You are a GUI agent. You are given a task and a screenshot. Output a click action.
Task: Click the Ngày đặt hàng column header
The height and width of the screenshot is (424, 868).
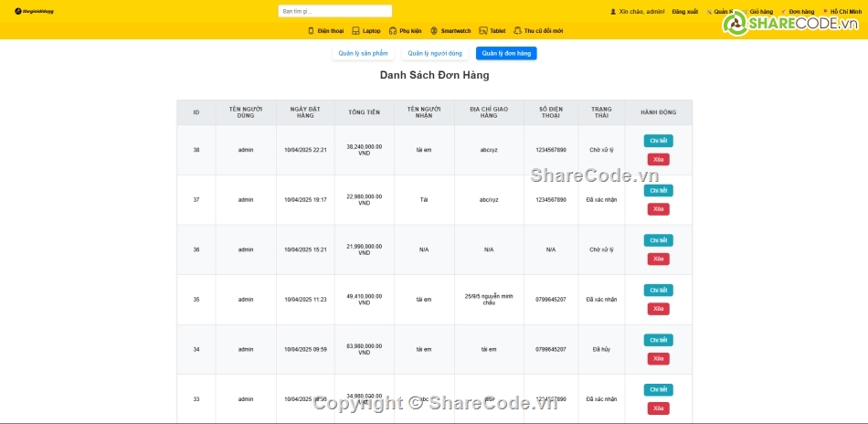[x=305, y=112]
